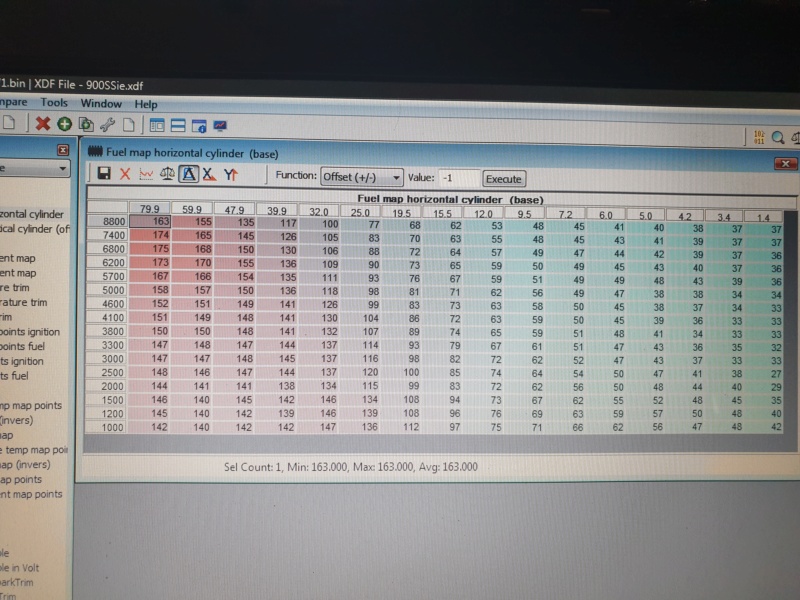Select the highlighted cell with value 163
This screenshot has width=800, height=600.
[x=150, y=221]
